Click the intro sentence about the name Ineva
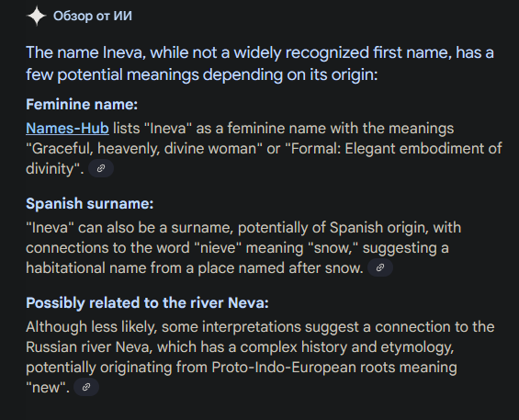 coord(260,63)
